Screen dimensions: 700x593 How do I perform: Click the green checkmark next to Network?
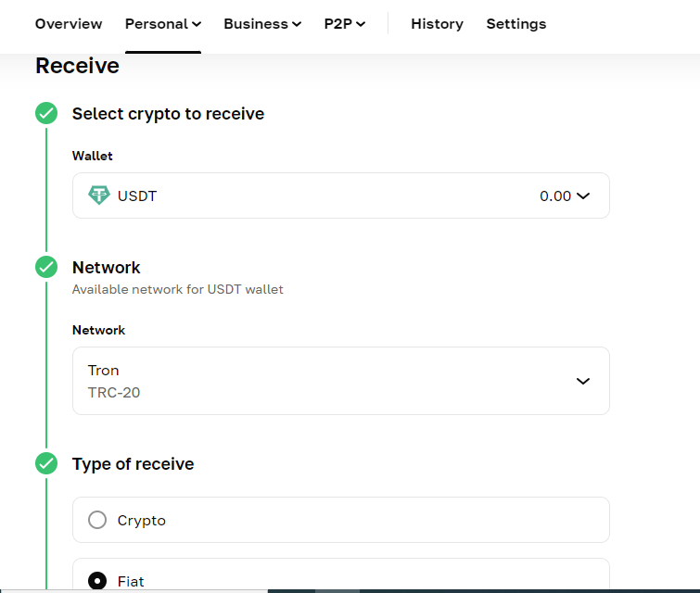point(46,267)
